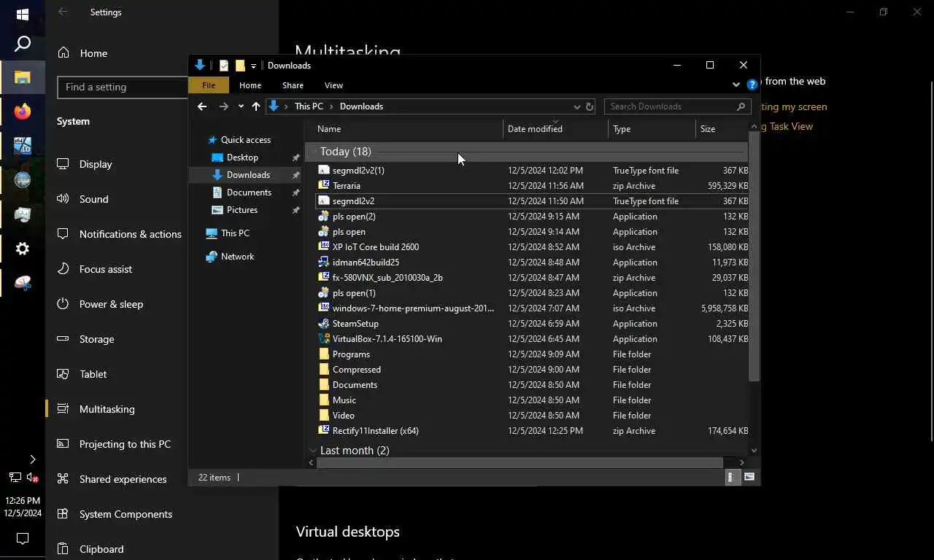This screenshot has height=560, width=934.
Task: Select Pictures in Quick access
Action: tap(243, 210)
